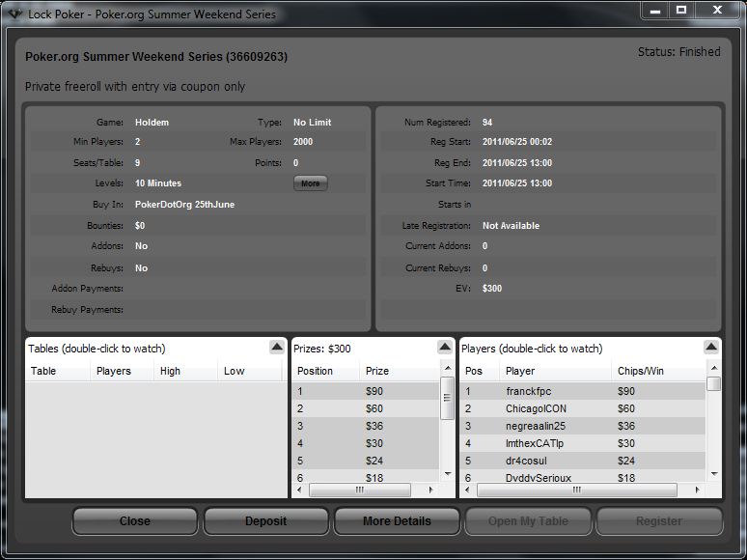
Task: Select player DvddvSerioux row
Action: [583, 478]
